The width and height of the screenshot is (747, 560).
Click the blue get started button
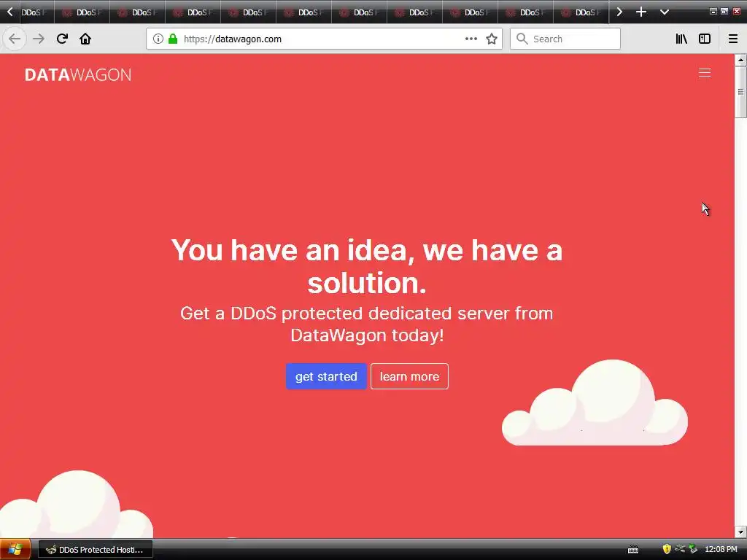[326, 376]
